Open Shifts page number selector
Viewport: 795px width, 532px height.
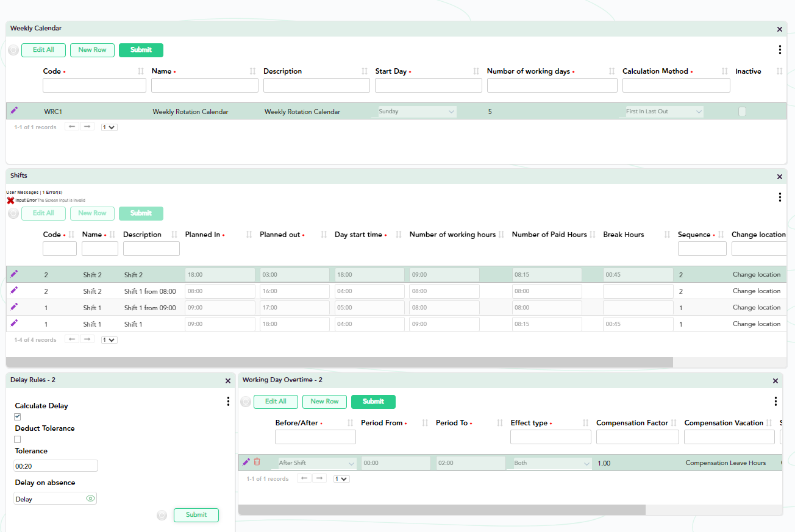(x=109, y=340)
